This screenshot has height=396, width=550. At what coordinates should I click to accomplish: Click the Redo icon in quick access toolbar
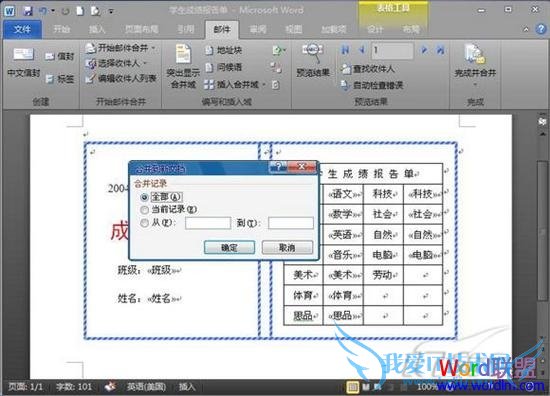coord(65,11)
